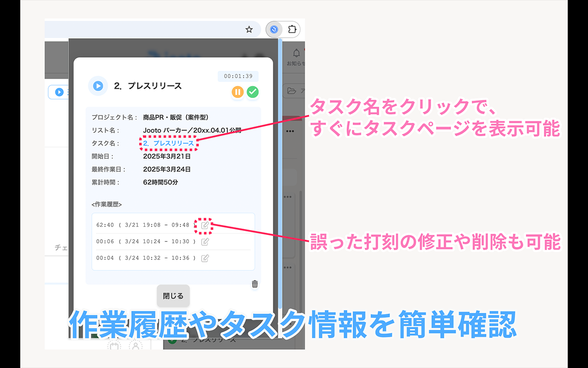Click the 62:40 work history row text
The width and height of the screenshot is (588, 368).
coord(142,225)
